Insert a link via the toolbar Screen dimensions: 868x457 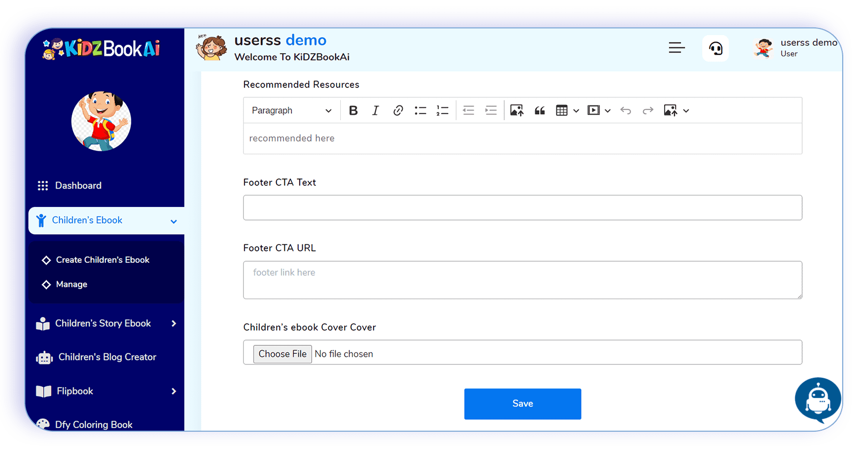click(x=398, y=111)
